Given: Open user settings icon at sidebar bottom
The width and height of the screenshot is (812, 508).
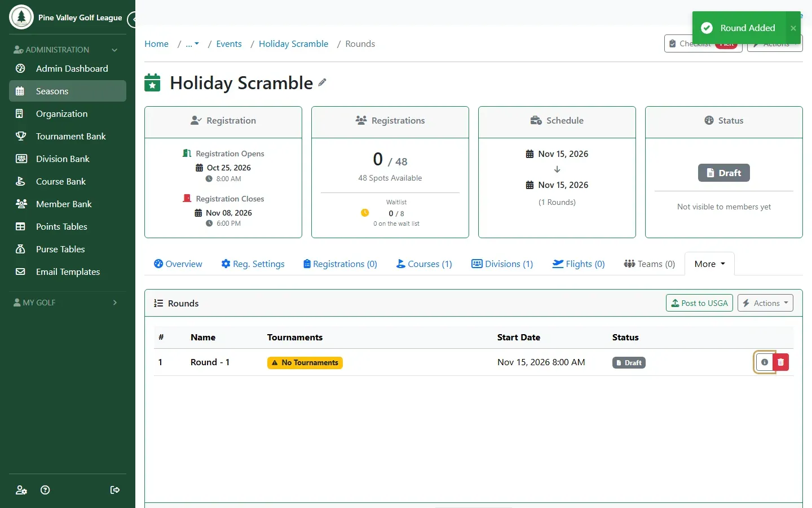Looking at the screenshot, I should tap(21, 490).
